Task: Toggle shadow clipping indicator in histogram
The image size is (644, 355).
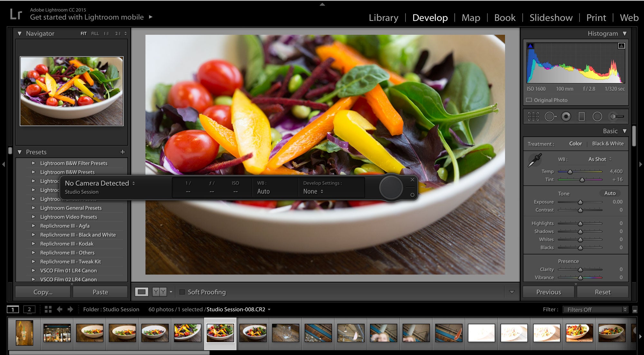Action: pyautogui.click(x=530, y=46)
